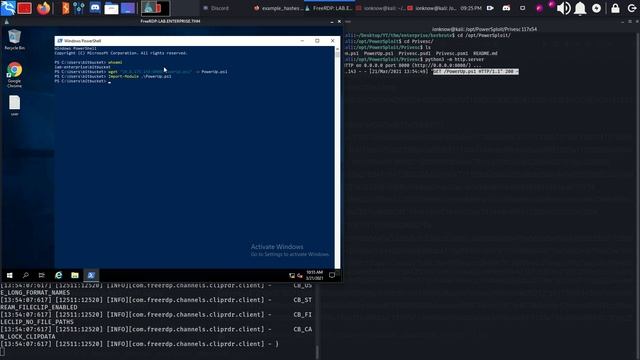
Task: Click the PowerShell vertical scrollbar
Action: (x=337, y=157)
